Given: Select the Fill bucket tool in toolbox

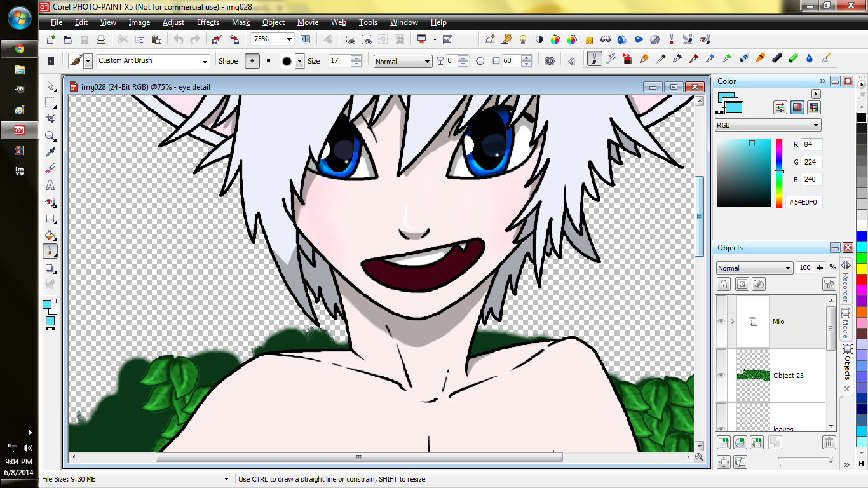Looking at the screenshot, I should tap(50, 235).
